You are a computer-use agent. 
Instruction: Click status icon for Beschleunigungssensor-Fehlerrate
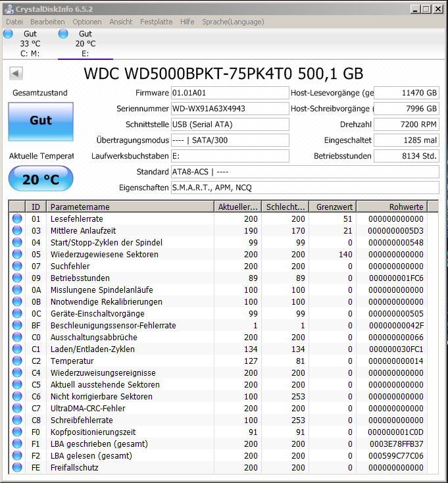tap(17, 325)
